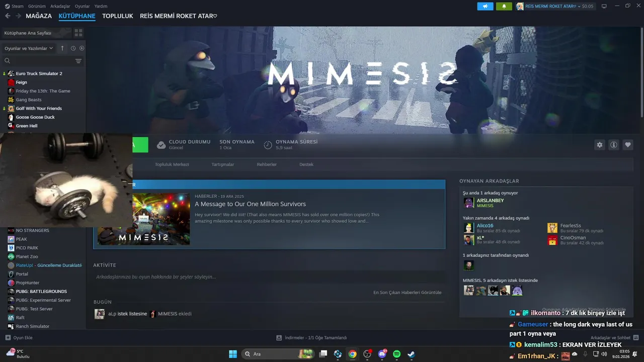Click the cloud status icon
The width and height of the screenshot is (644, 362).
tap(161, 145)
